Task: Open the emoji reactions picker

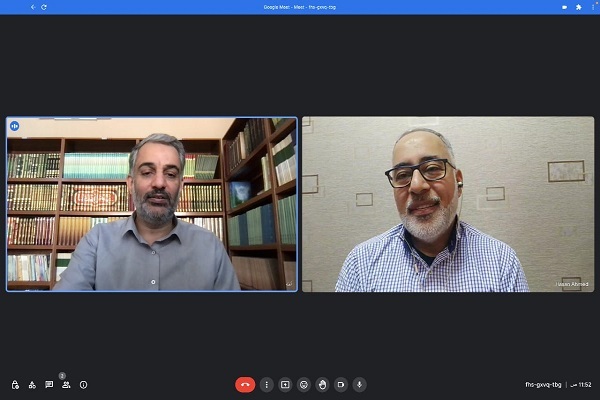Action: 304,384
